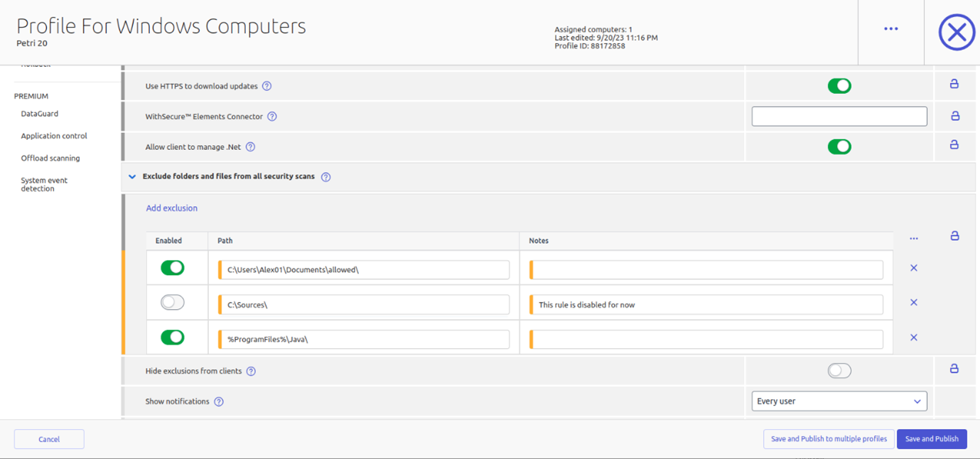Screen dimensions: 980x459
Task: Click Save and Publish to multiple profiles
Action: pos(829,439)
